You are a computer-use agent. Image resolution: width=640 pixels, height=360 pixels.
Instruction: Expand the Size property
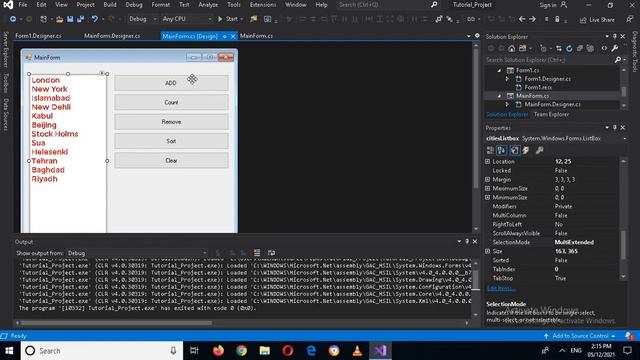(487, 251)
